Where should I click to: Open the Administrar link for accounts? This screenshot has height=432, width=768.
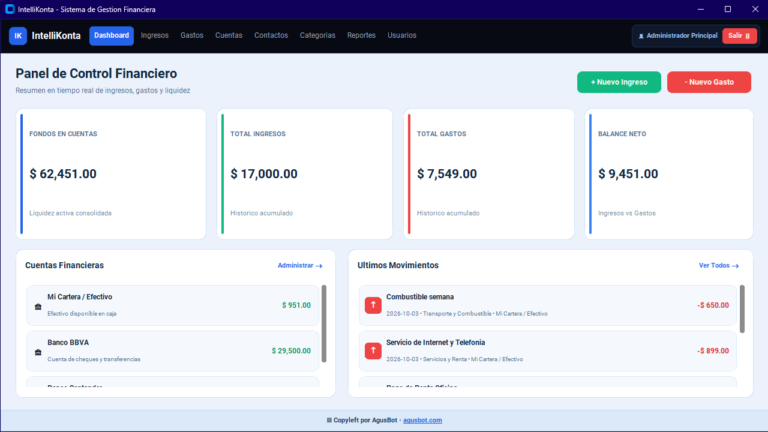click(300, 265)
